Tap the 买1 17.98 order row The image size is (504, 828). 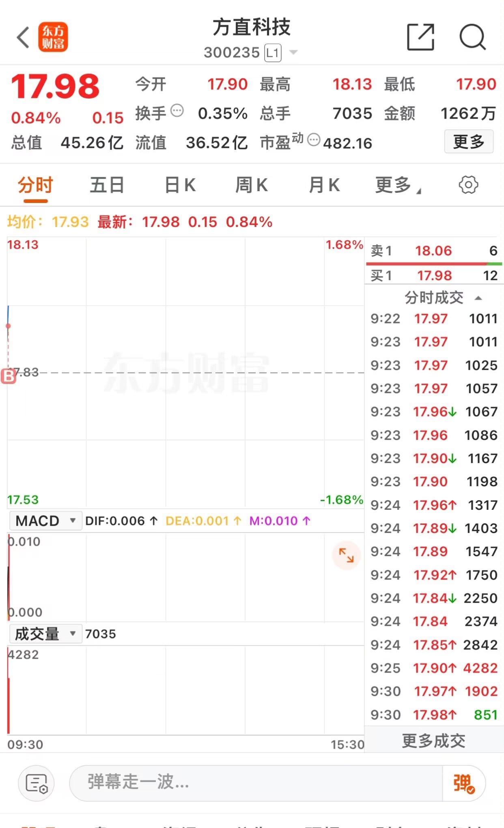[434, 276]
